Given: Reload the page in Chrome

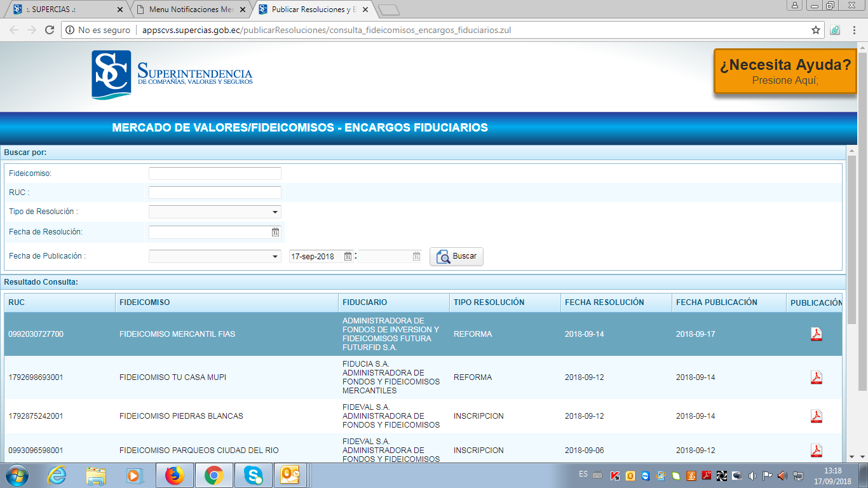Looking at the screenshot, I should tap(50, 30).
